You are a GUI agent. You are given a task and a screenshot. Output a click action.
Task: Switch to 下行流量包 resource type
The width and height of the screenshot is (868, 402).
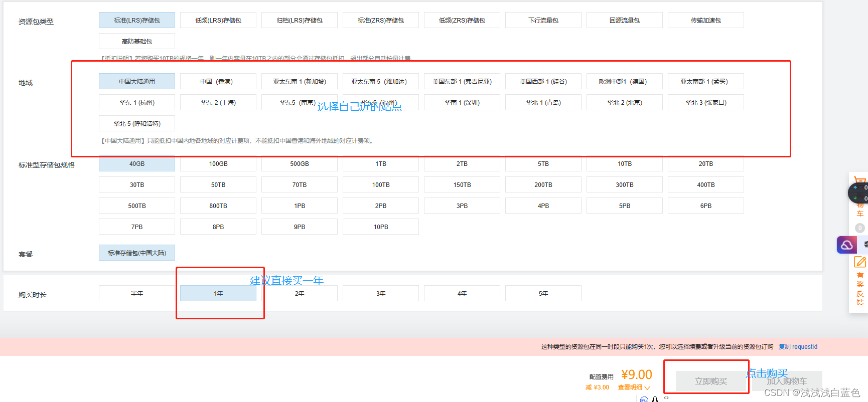coord(543,21)
